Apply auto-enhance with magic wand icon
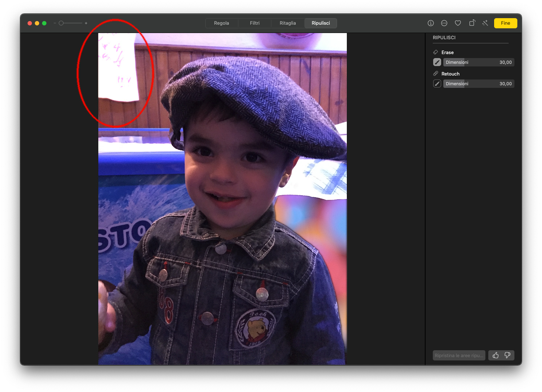Viewport: 542px width, 392px height. 485,23
